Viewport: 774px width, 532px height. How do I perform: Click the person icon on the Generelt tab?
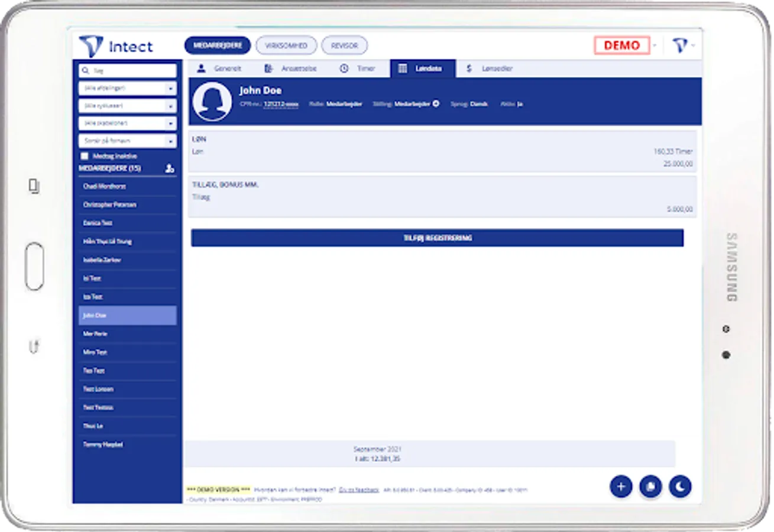pos(201,69)
